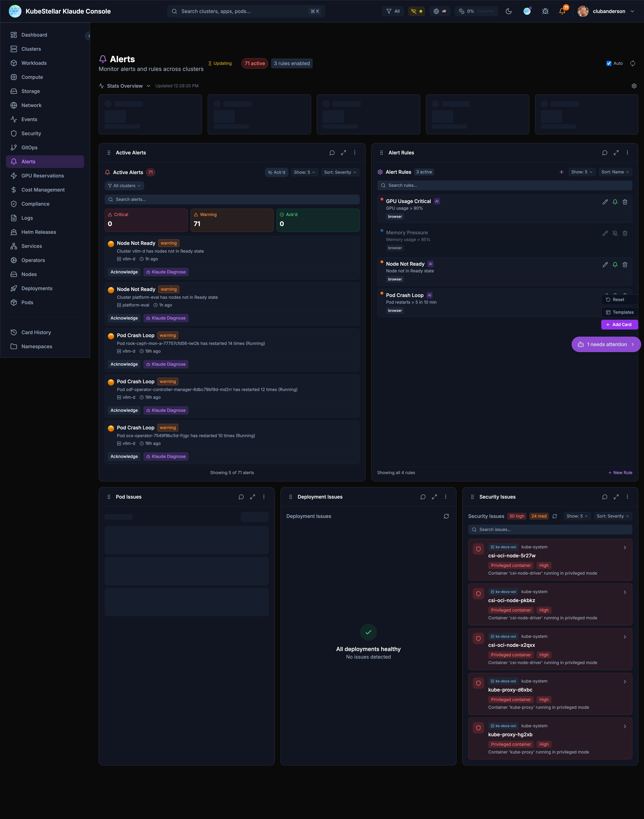
Task: Delete the Node Not Ready rule
Action: (x=625, y=265)
